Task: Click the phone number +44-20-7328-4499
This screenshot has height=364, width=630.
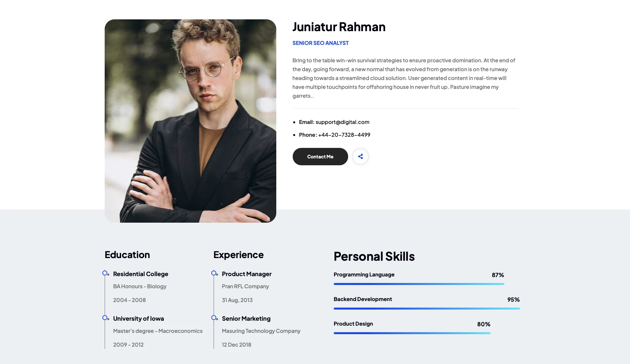Action: coord(344,135)
